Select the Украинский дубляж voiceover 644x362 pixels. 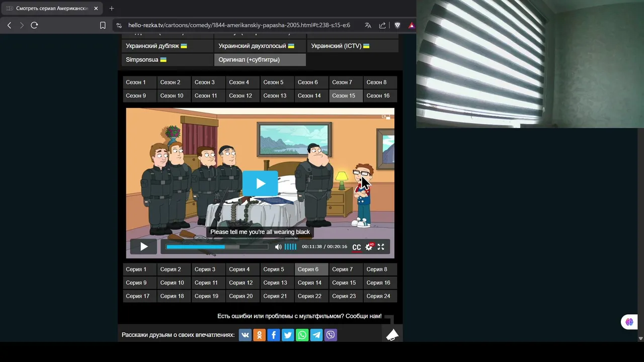pos(167,46)
